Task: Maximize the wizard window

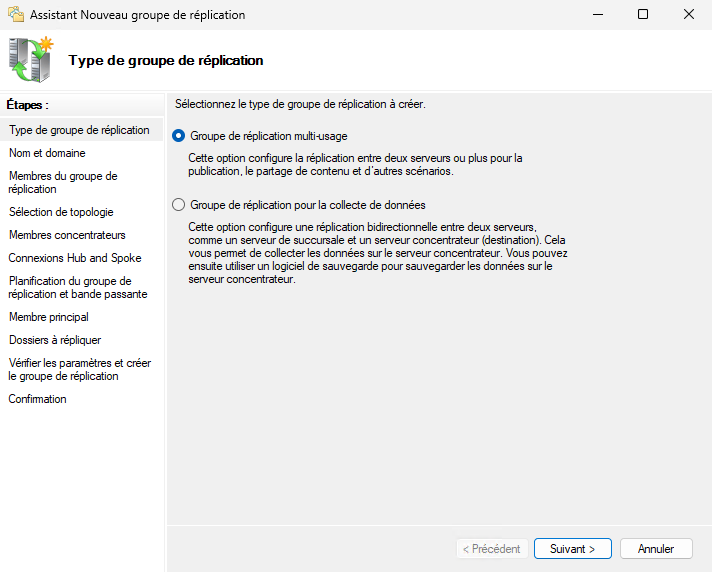Action: pyautogui.click(x=643, y=15)
